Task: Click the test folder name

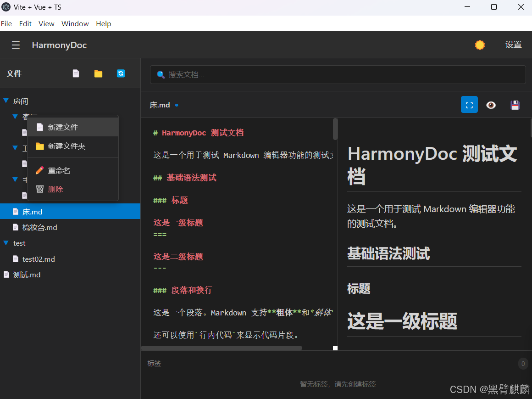Action: click(19, 243)
